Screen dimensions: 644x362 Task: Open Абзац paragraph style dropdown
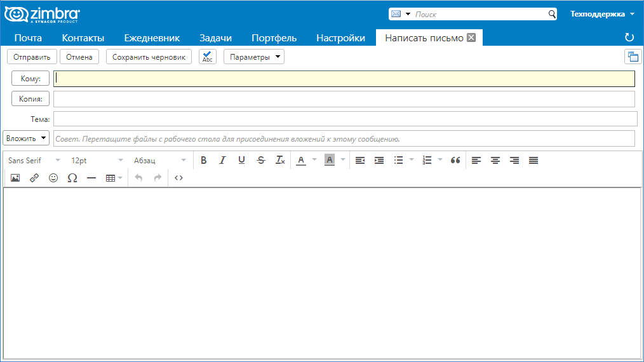[x=159, y=160]
